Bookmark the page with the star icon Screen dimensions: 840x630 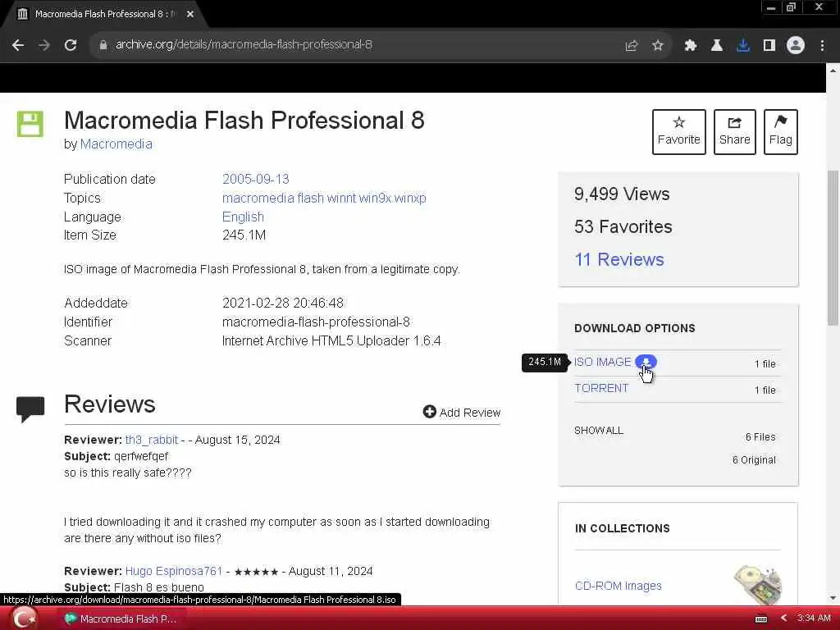(x=657, y=46)
